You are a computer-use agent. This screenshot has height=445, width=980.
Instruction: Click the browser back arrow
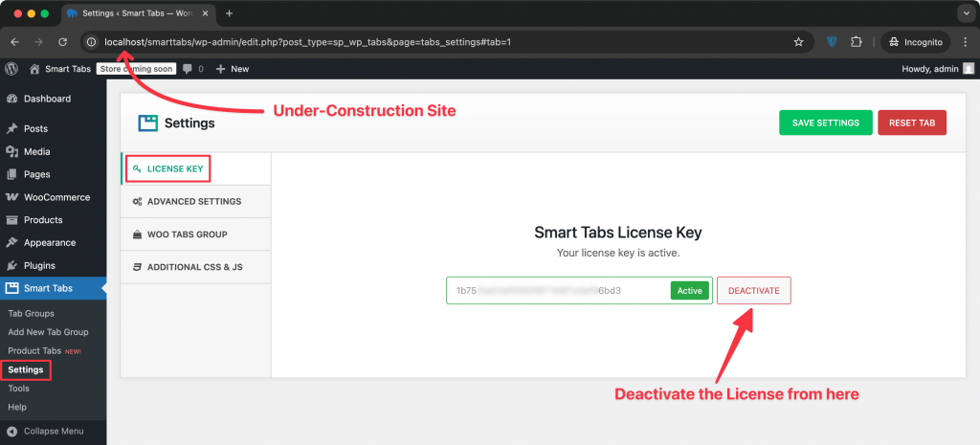15,42
